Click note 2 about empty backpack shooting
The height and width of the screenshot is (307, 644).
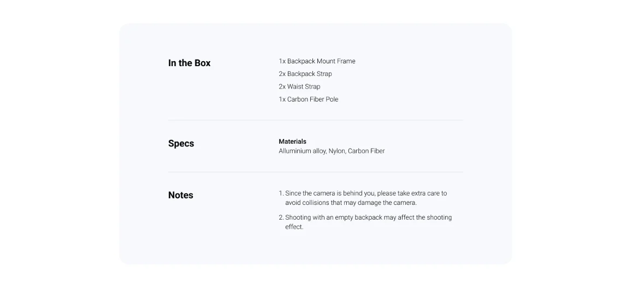pos(365,222)
